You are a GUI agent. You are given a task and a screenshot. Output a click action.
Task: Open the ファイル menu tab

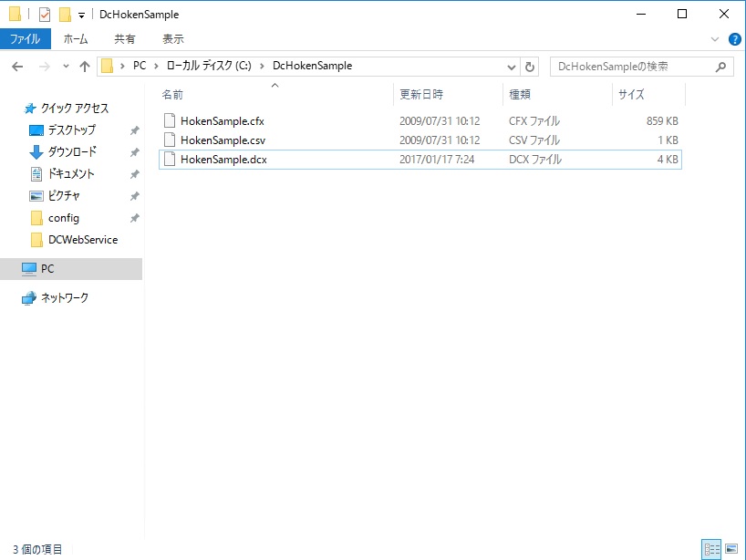pos(26,39)
